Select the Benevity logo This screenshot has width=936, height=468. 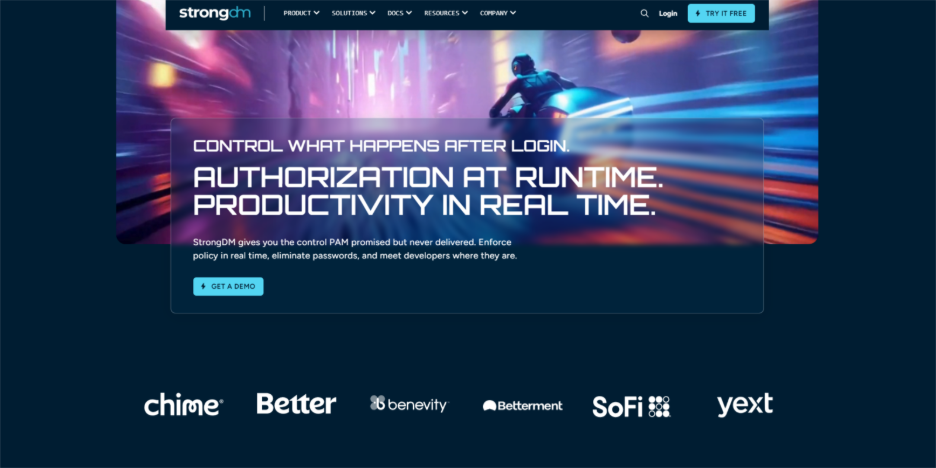[x=409, y=404]
